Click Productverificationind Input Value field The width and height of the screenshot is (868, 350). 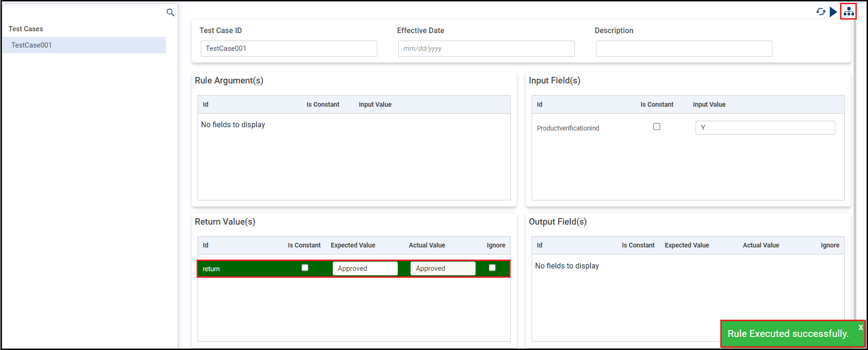pyautogui.click(x=765, y=128)
